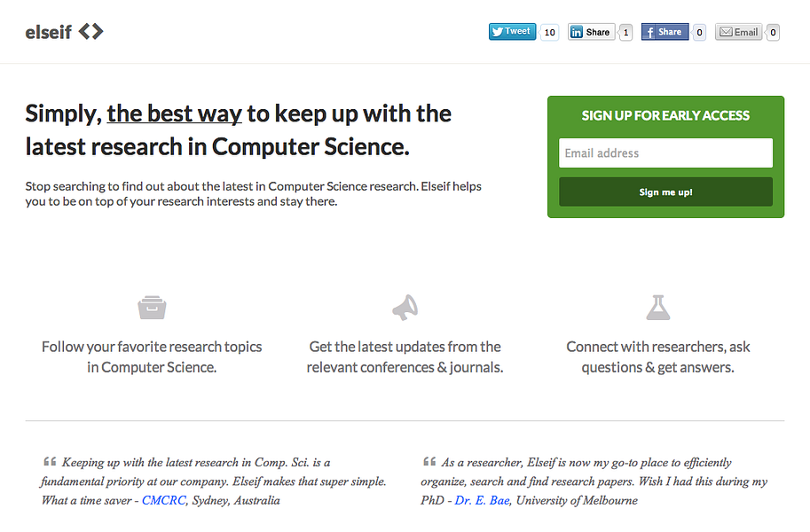Viewport: 810px width, 532px height.
Task: Focus the Email address input field
Action: 665,153
